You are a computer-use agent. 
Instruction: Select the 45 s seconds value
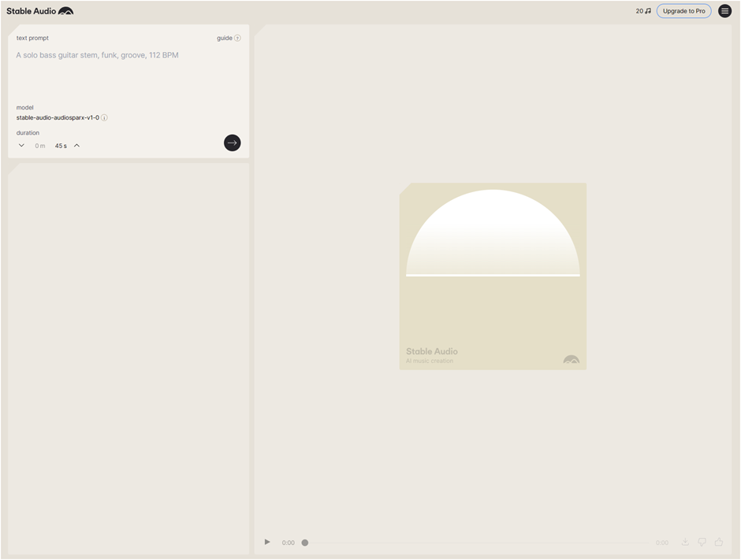61,146
